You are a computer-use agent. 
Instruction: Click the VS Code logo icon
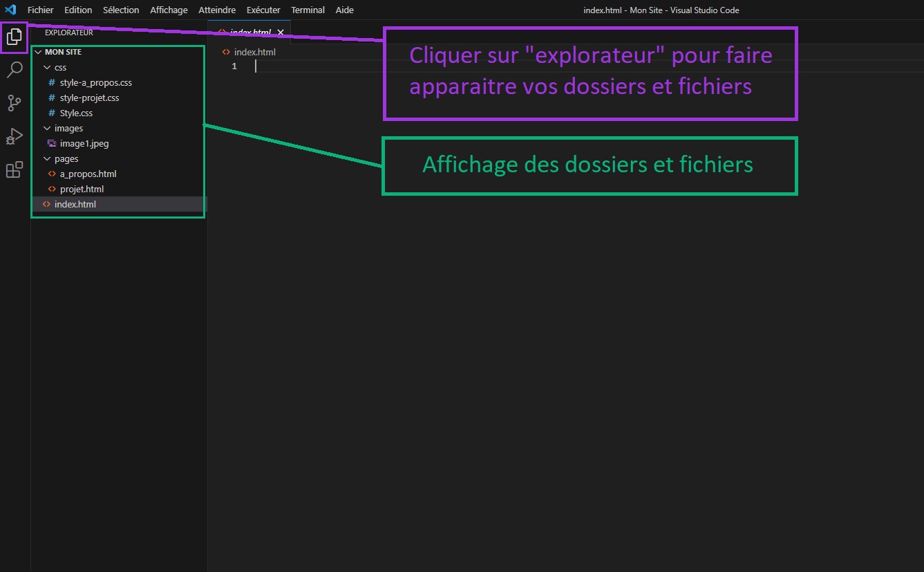coord(10,10)
